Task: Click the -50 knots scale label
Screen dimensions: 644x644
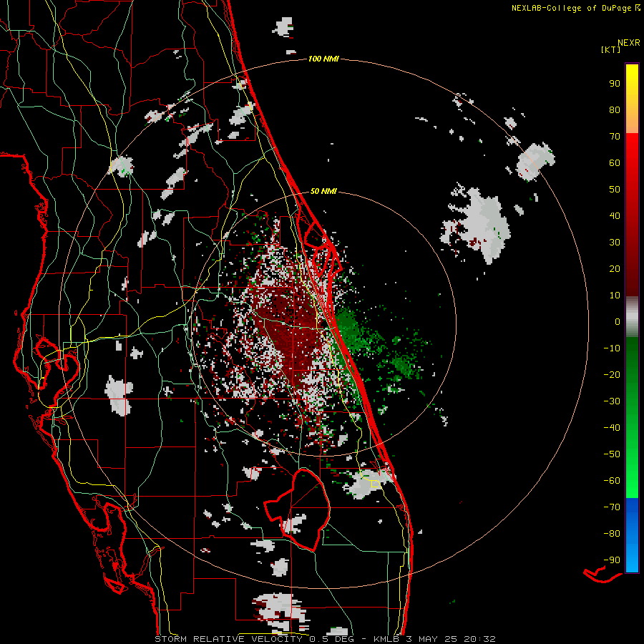Action: tap(612, 454)
